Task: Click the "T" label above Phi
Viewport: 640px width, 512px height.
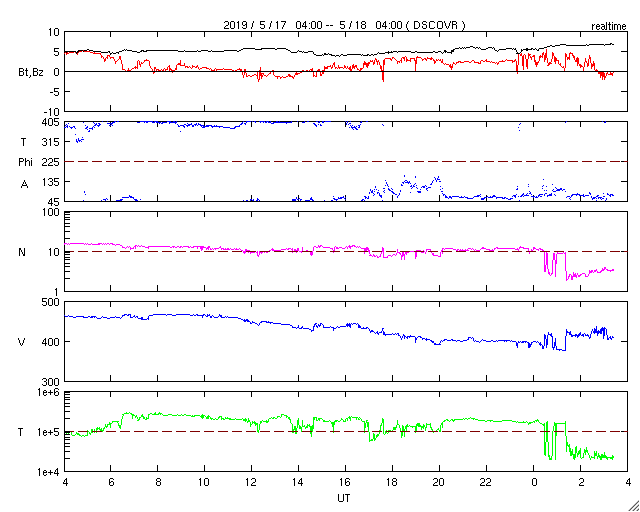Action: 22,142
